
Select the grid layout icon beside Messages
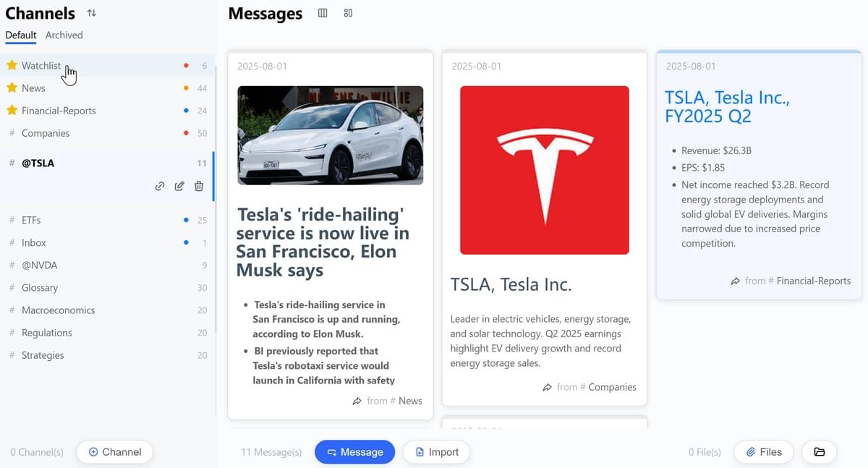click(348, 13)
